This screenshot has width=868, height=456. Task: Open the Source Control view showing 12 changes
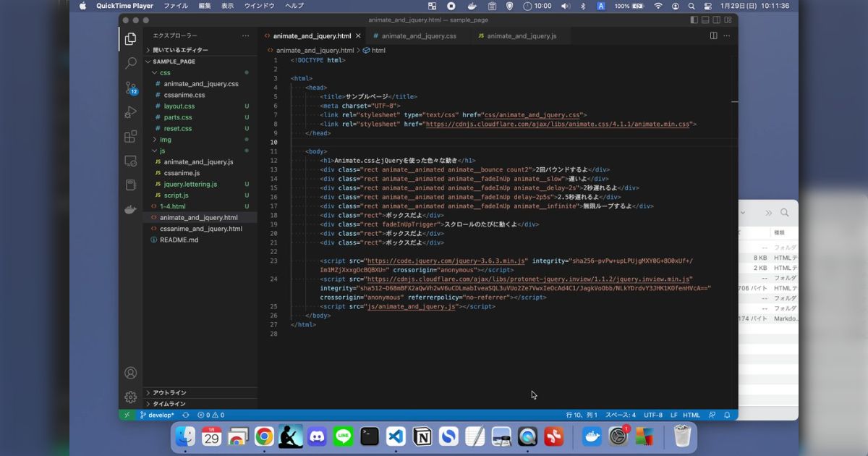pos(130,87)
